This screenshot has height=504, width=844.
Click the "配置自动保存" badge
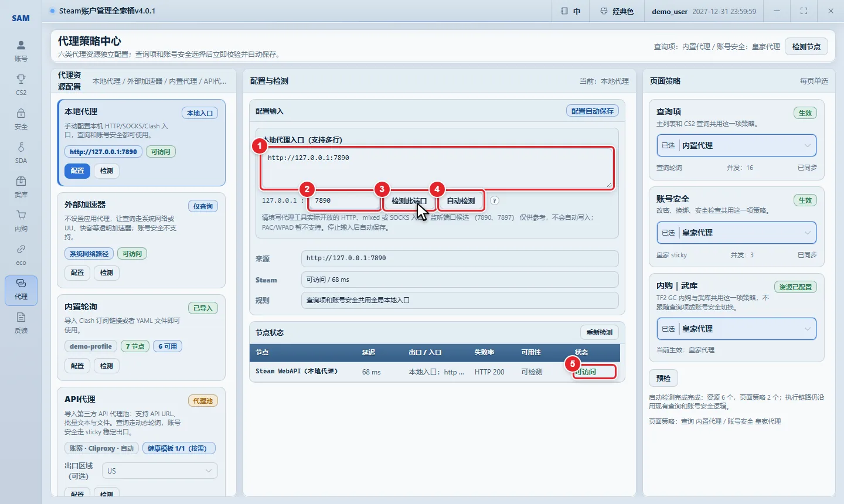593,111
